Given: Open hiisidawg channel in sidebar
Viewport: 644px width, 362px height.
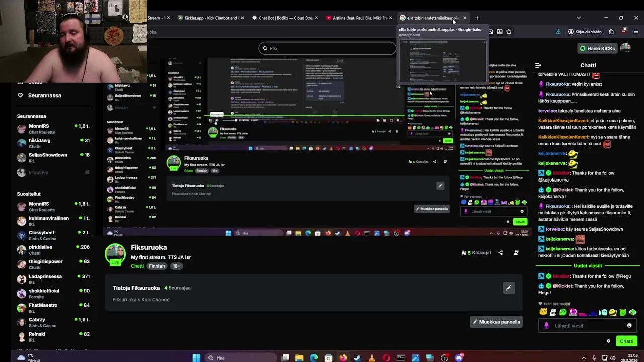Looking at the screenshot, I should tap(53, 143).
